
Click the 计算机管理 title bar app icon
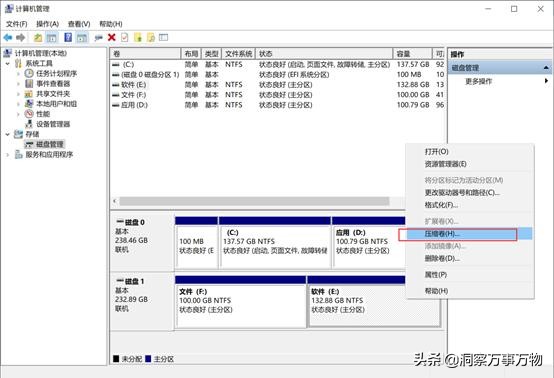tap(8, 9)
